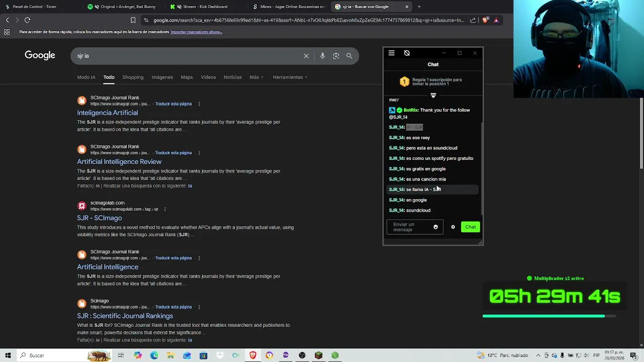
Task: Launch Microsoft Edge from taskbar
Action: [154, 355]
